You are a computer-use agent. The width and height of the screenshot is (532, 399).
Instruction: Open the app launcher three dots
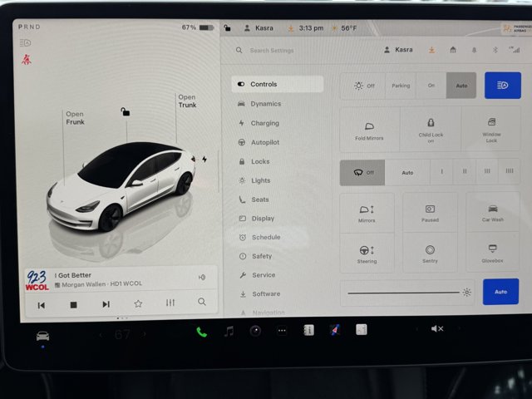tap(282, 331)
